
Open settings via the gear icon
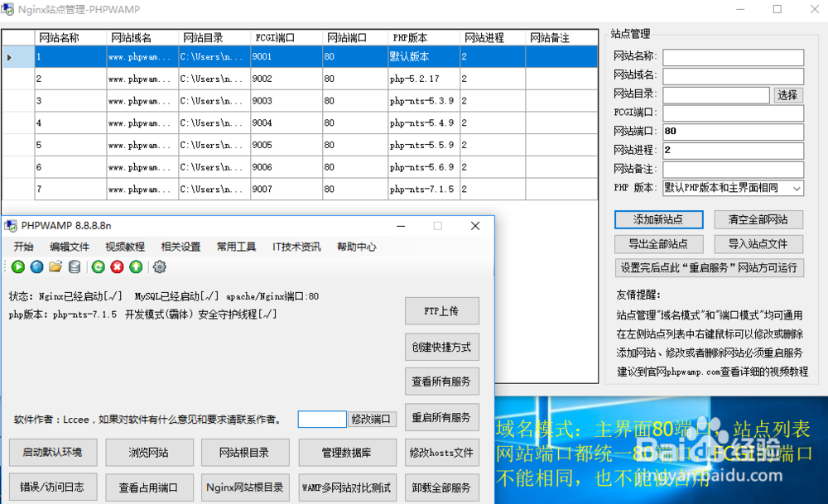coord(160,266)
